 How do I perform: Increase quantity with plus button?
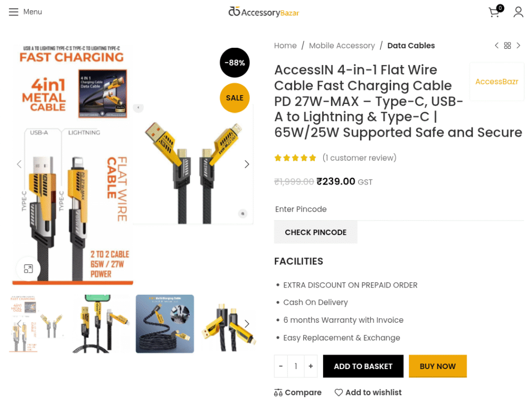311,366
